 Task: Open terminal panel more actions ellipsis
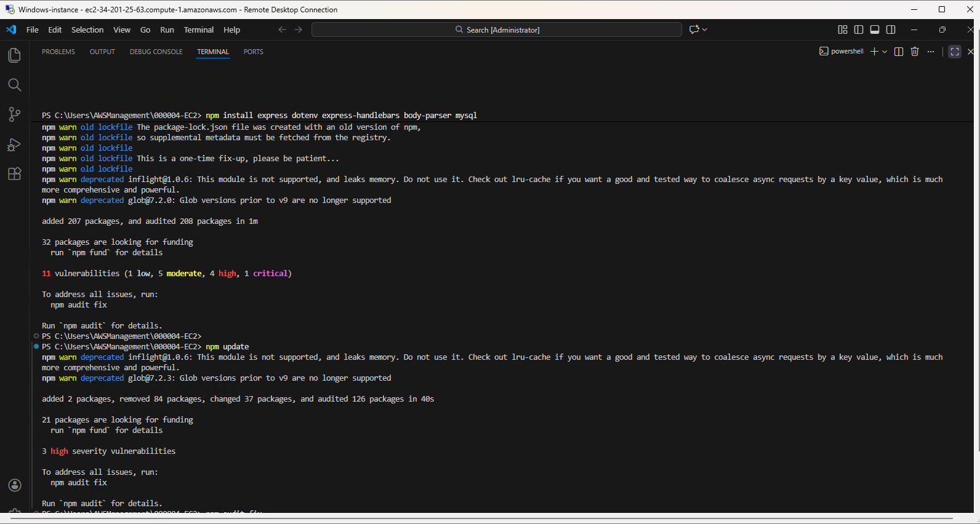931,52
